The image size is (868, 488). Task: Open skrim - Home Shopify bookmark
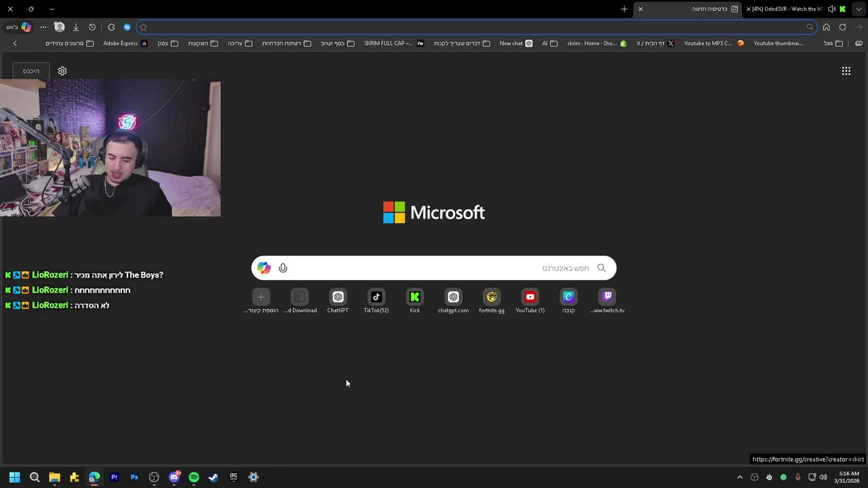pyautogui.click(x=597, y=43)
